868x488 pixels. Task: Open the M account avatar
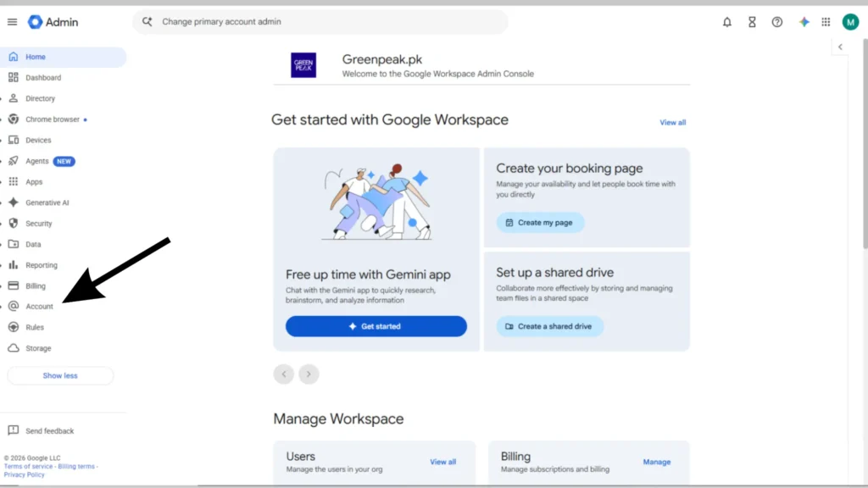[850, 22]
